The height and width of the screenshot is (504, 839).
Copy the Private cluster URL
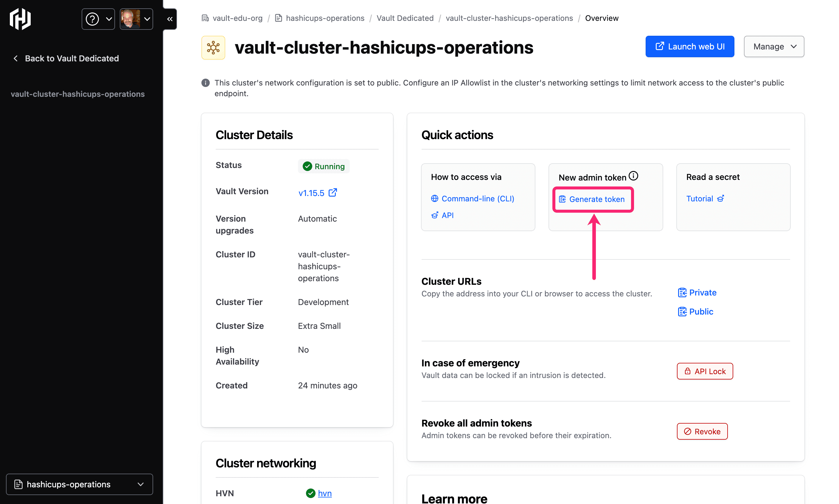tap(697, 293)
